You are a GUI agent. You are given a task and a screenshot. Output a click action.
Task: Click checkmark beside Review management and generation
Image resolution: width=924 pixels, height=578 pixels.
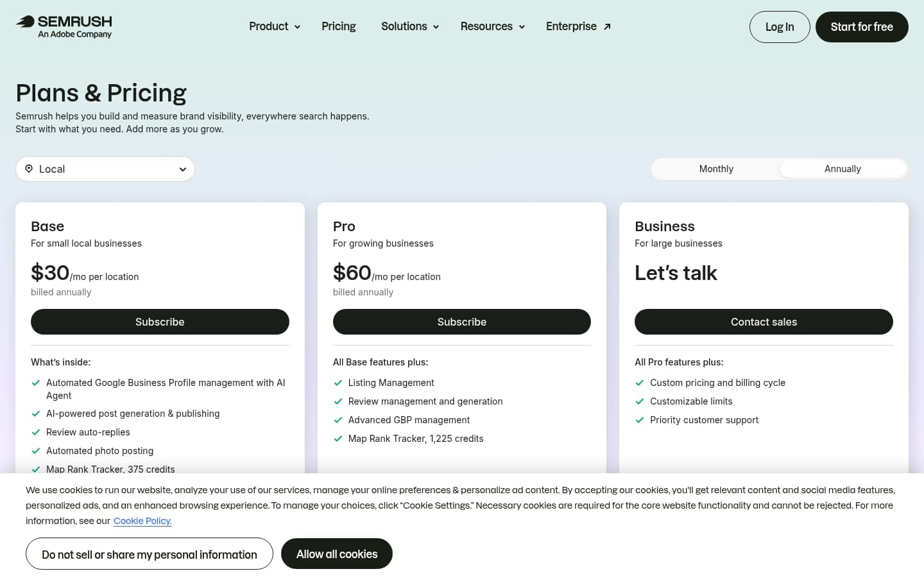pyautogui.click(x=338, y=401)
